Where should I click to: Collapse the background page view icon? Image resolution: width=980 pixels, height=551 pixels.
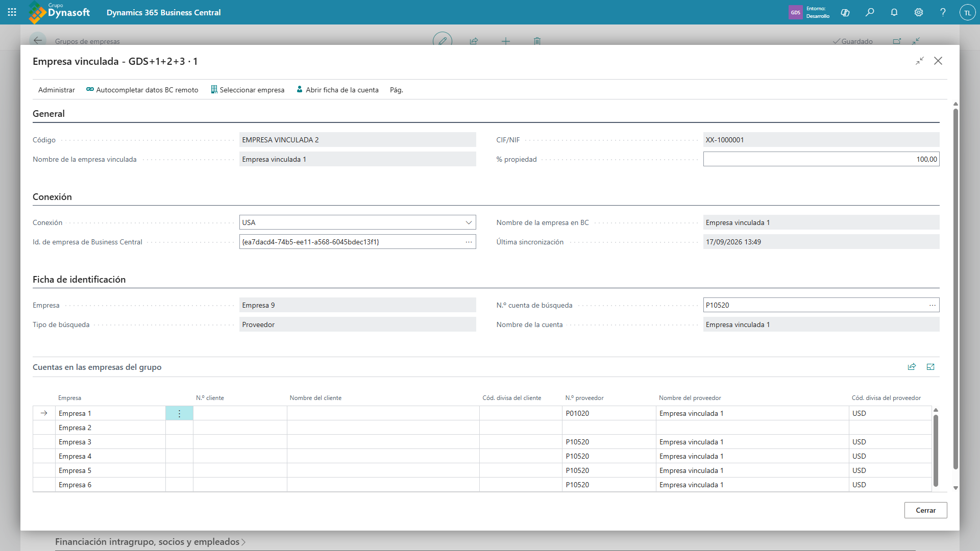(x=916, y=41)
